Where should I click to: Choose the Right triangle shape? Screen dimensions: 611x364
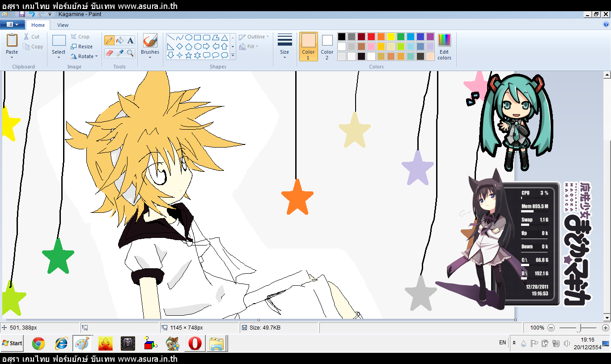[x=170, y=47]
